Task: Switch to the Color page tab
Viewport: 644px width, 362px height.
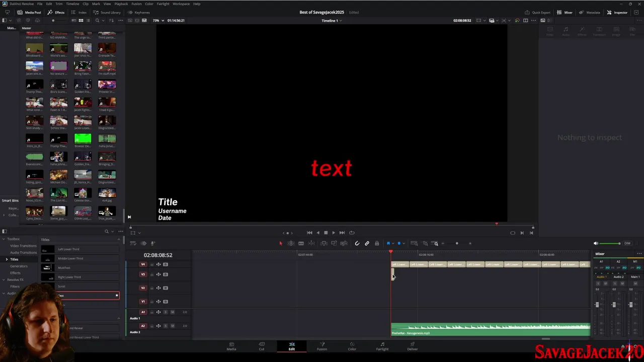Action: click(x=352, y=346)
